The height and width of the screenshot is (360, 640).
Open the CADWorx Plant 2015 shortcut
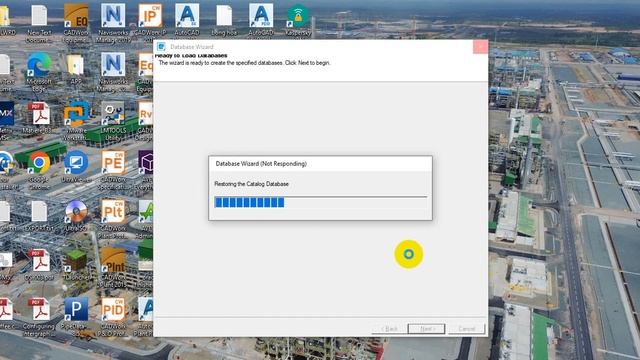point(113,261)
